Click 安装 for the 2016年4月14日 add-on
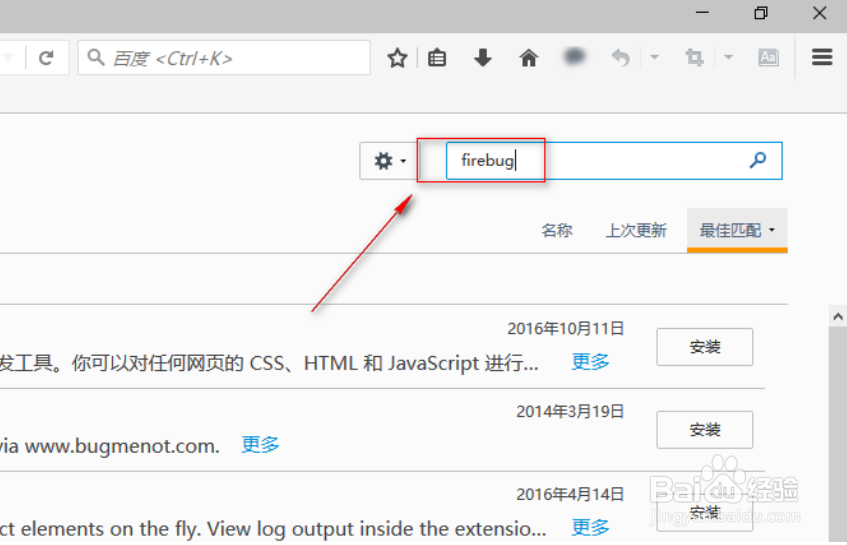 coord(704,513)
